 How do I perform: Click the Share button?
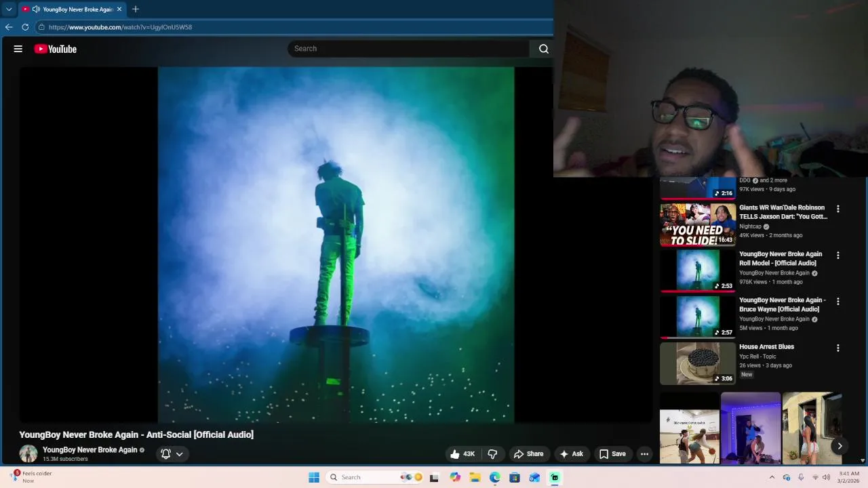point(528,454)
